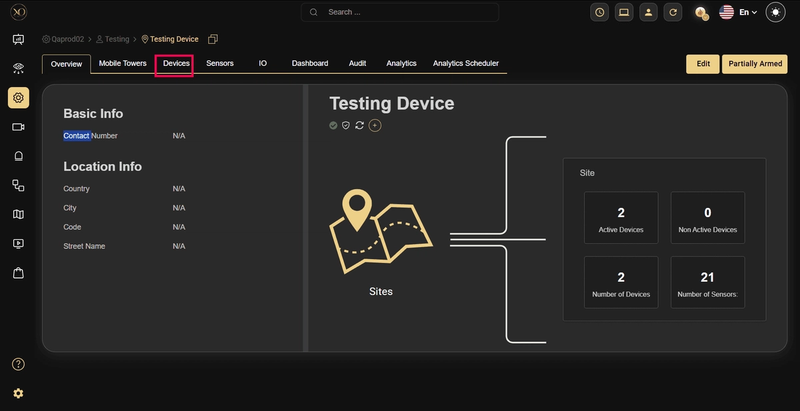
Task: Select the gear configuration sidebar icon
Action: point(18,97)
